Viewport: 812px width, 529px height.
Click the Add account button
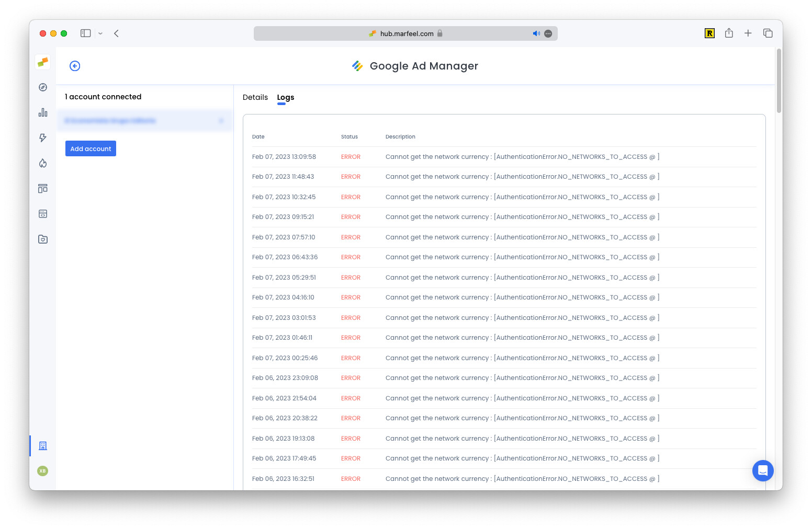tap(91, 148)
